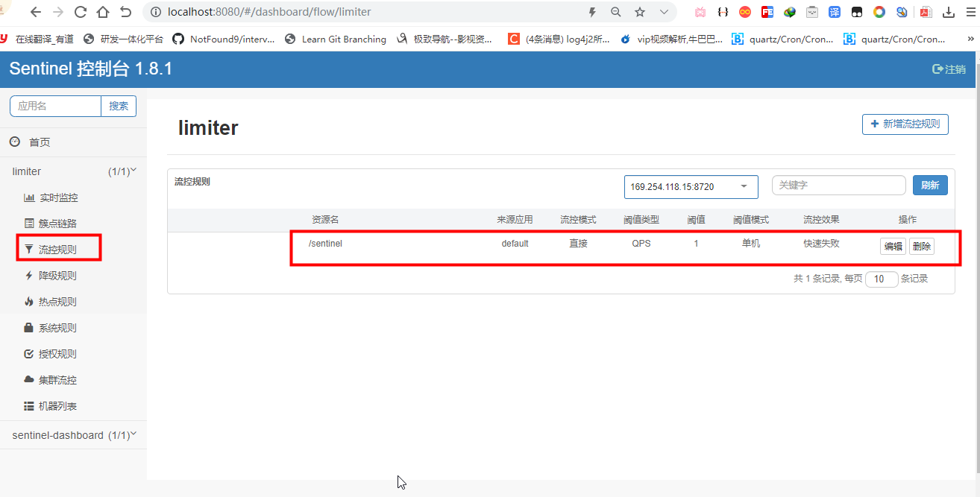Image resolution: width=980 pixels, height=497 pixels.
Task: Open the log4j2 CSDN bookmark
Action: (x=559, y=39)
